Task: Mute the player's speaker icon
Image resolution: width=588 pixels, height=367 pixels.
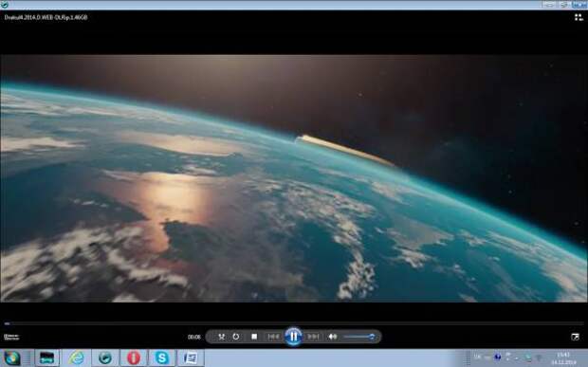Action: [333, 337]
